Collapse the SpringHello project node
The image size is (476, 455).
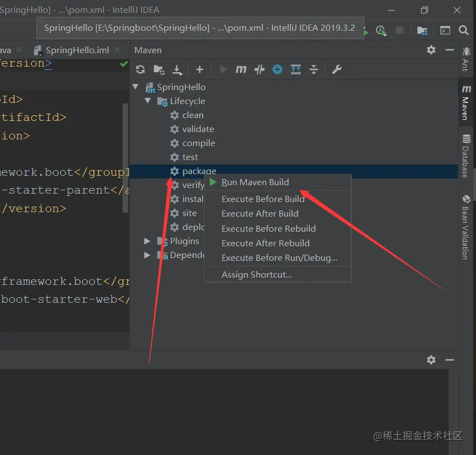pyautogui.click(x=136, y=87)
